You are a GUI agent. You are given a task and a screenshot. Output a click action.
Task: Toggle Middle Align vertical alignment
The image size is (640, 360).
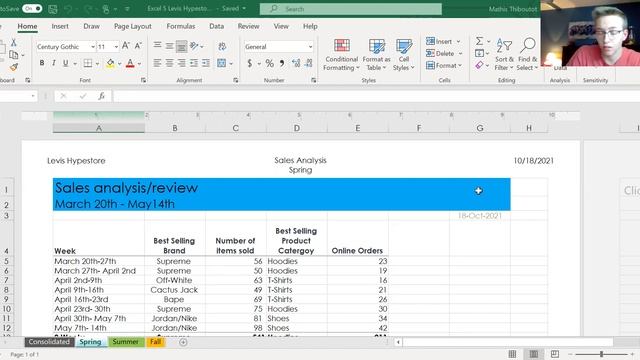pos(169,46)
